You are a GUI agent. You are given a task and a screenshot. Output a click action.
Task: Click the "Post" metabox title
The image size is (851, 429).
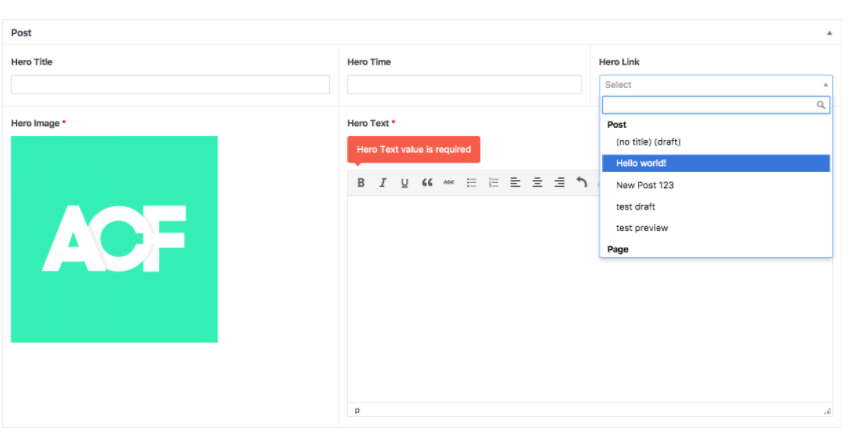click(x=21, y=33)
